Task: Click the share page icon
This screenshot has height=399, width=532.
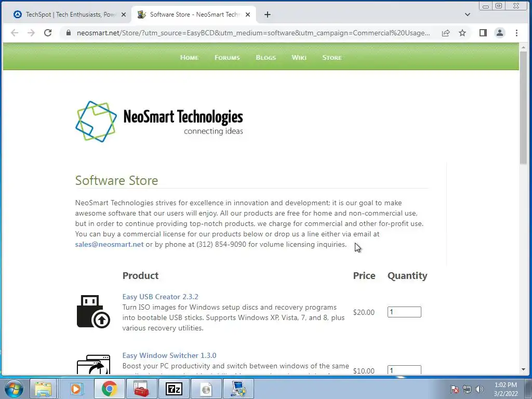Action: (x=445, y=33)
